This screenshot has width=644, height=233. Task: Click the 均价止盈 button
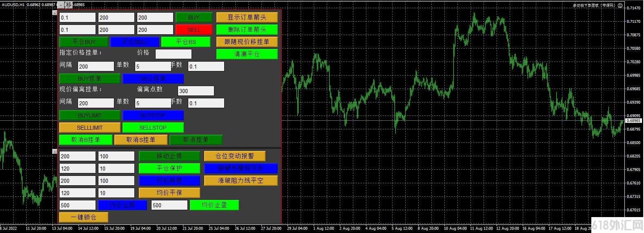[x=214, y=205]
